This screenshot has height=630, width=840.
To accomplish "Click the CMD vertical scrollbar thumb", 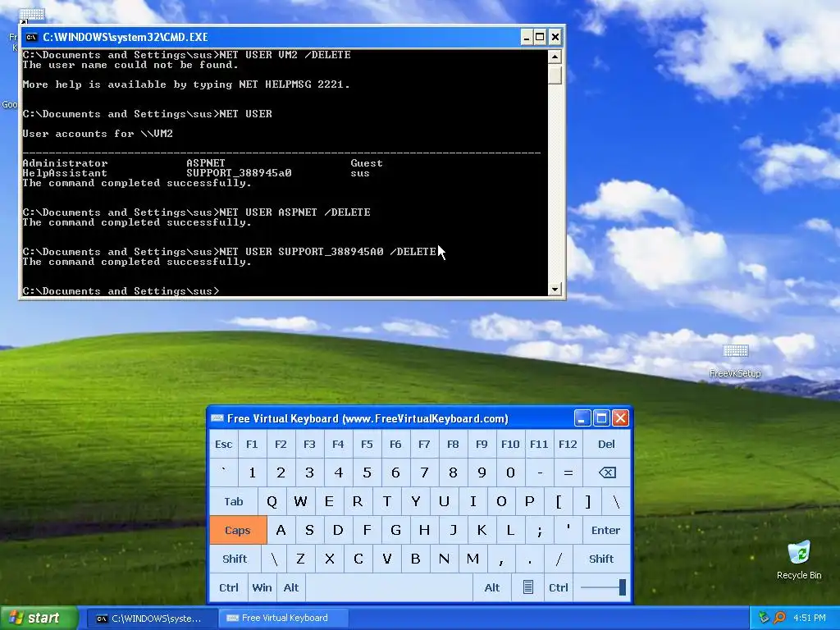I will 555,74.
